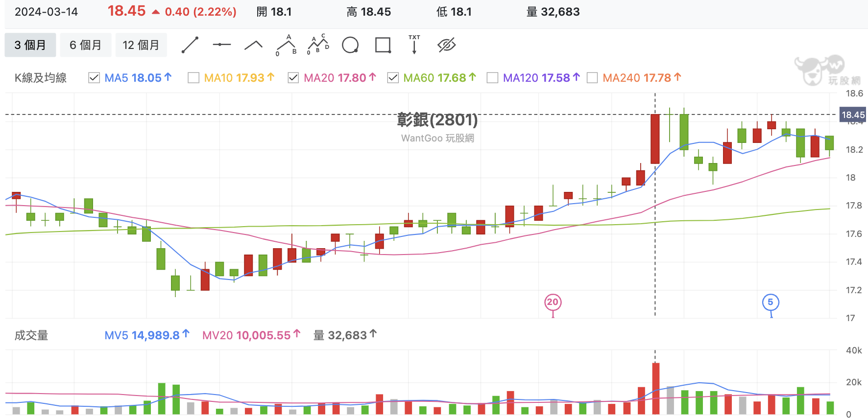Click the K線及均線 section label

point(41,78)
